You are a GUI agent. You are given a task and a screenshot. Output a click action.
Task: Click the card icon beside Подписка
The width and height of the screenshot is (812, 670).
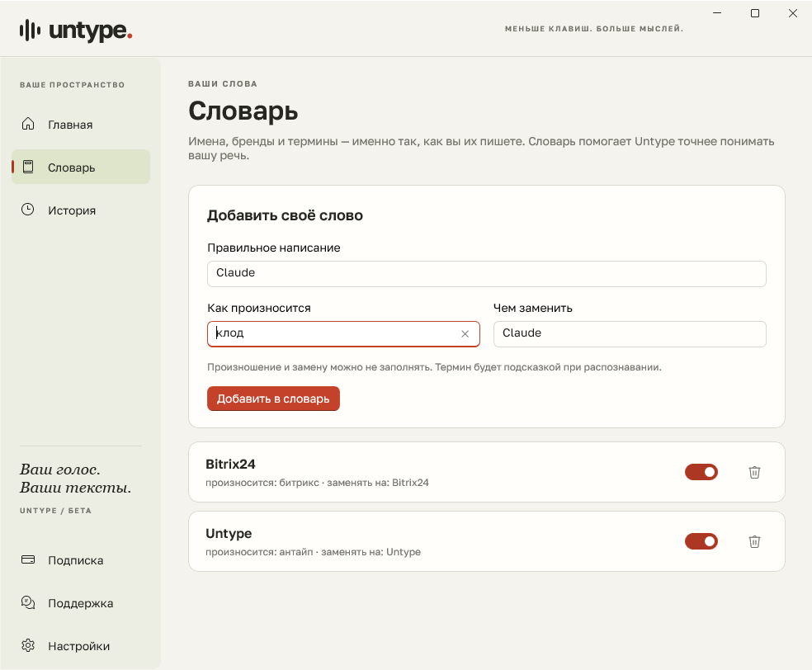point(28,559)
